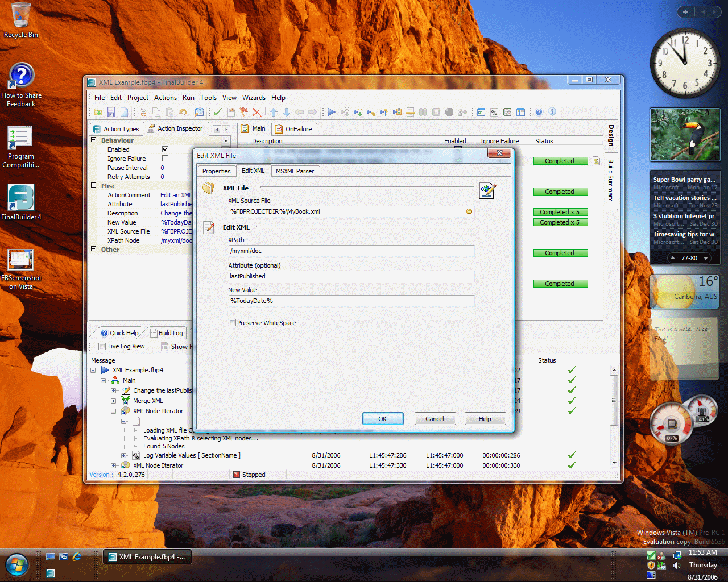Image resolution: width=728 pixels, height=582 pixels.
Task: Click the toucan slideshow gadget picture
Action: point(685,135)
